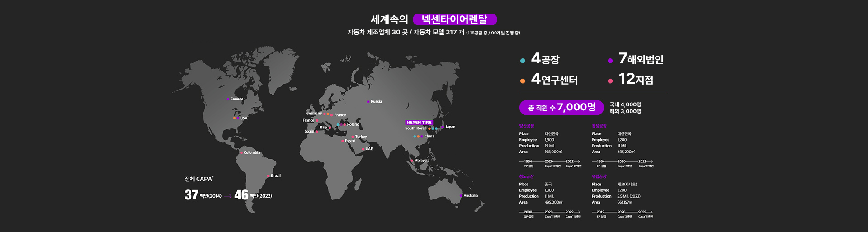Viewport: 868px width, 232px height.
Task: Click the Brazil map marker
Action: (269, 176)
